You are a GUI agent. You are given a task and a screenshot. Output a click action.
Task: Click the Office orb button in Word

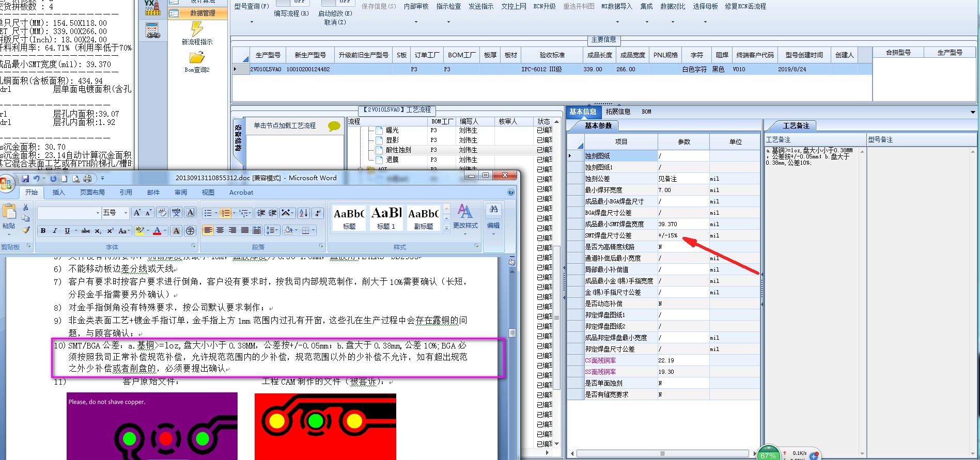(x=6, y=184)
